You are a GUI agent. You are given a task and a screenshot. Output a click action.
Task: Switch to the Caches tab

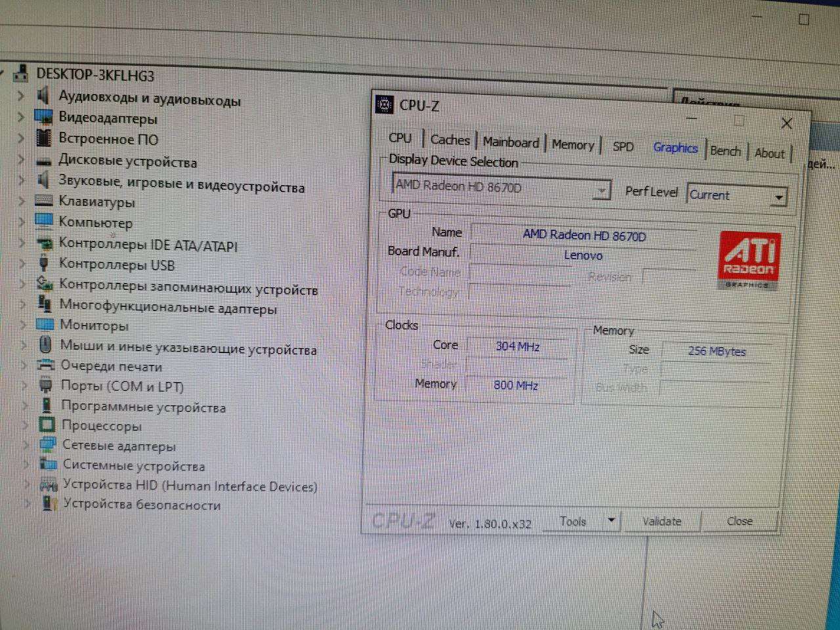click(x=450, y=140)
